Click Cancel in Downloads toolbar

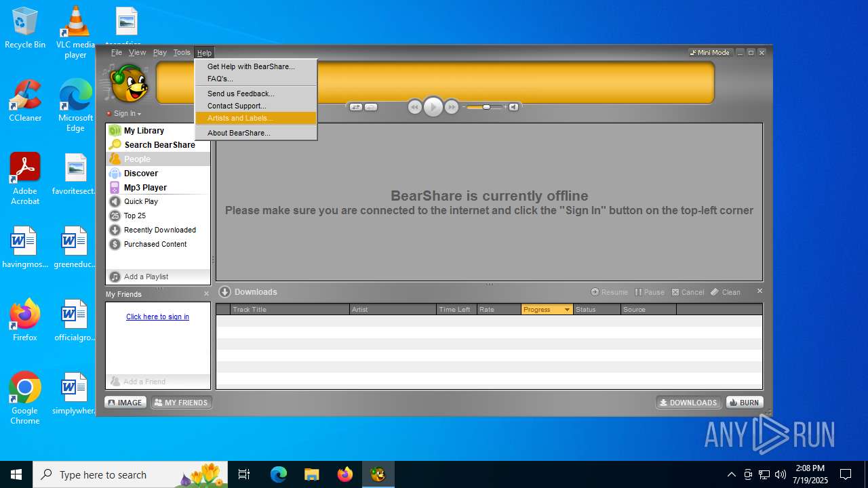(688, 292)
